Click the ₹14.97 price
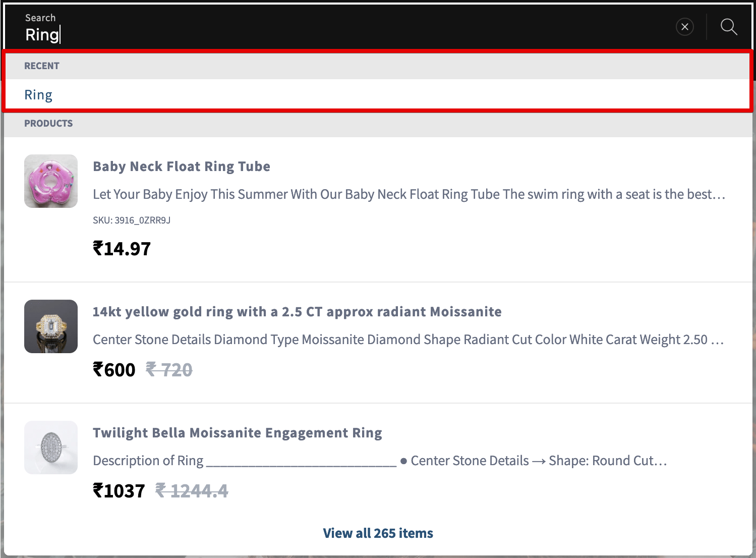756x558 pixels. (122, 249)
